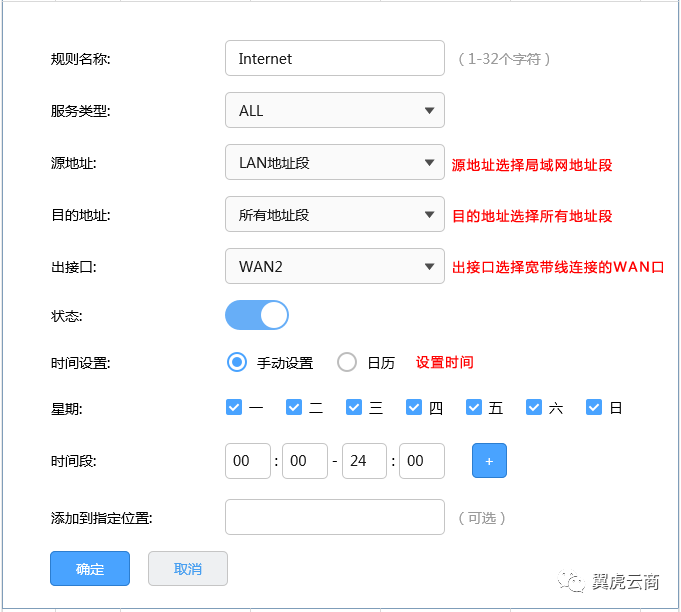Uncheck the Sunday 日 checkbox
This screenshot has width=681, height=612.
(594, 407)
